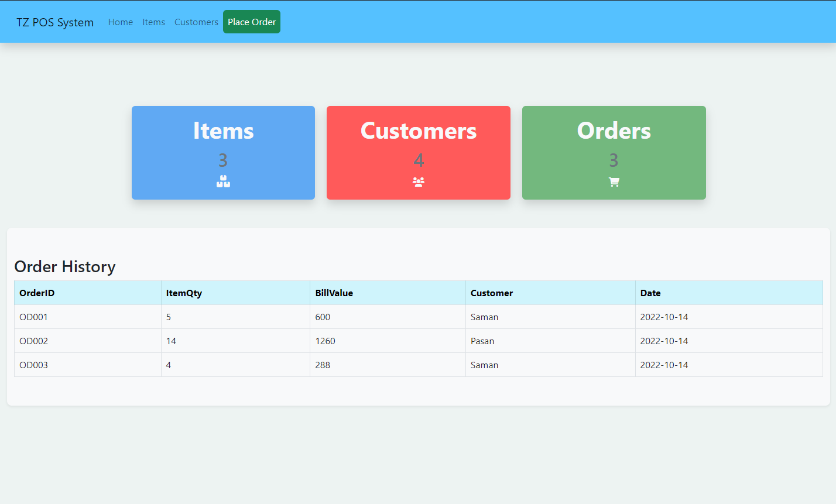Select the red Customers summary card
The image size is (836, 504).
(418, 152)
